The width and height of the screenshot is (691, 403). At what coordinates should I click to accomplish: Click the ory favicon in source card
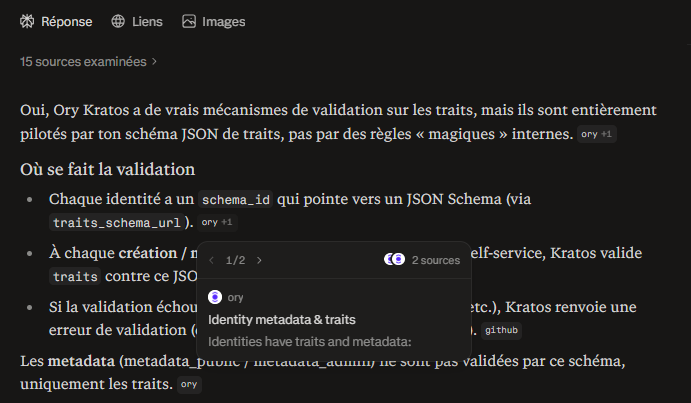pos(215,297)
